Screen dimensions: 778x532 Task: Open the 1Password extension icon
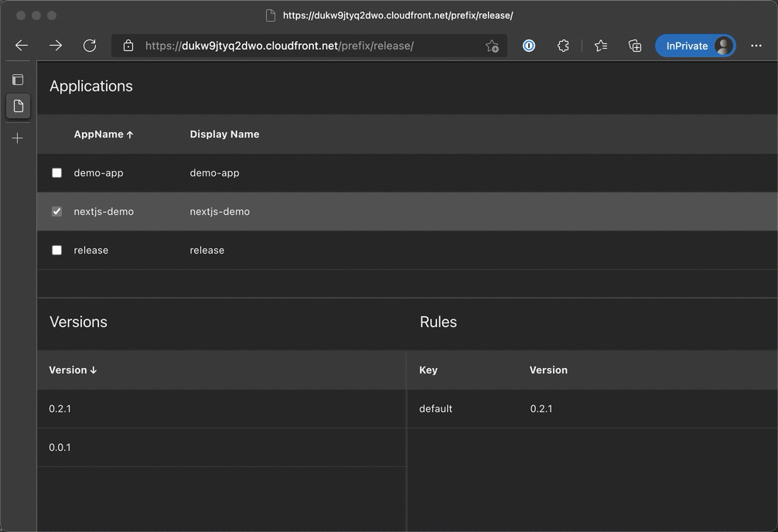click(x=529, y=46)
